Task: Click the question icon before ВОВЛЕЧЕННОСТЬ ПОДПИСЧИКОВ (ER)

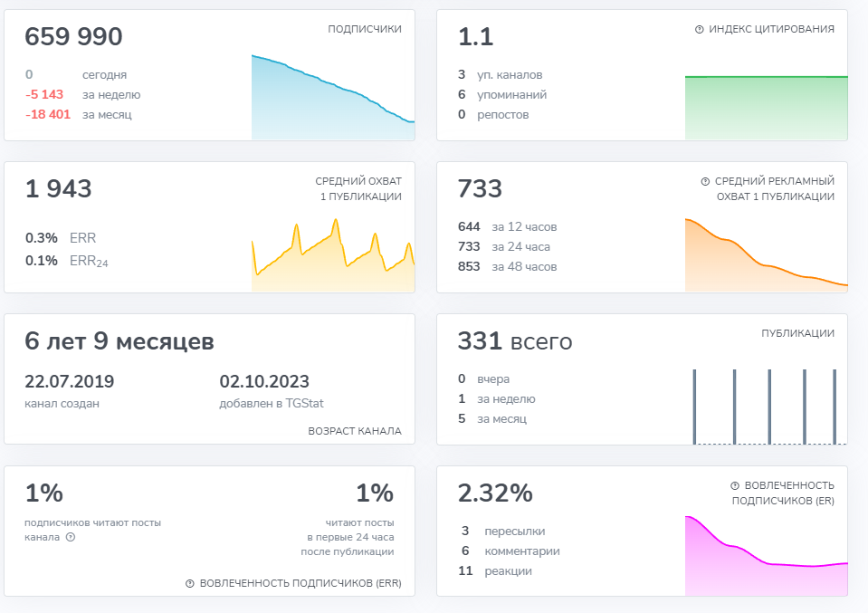Action: pyautogui.click(x=734, y=486)
